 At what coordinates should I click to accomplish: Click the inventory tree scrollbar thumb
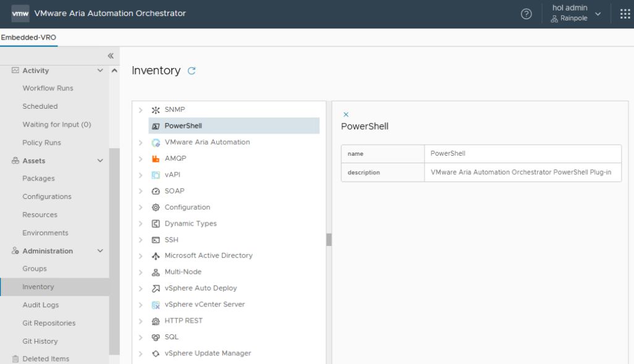click(329, 239)
